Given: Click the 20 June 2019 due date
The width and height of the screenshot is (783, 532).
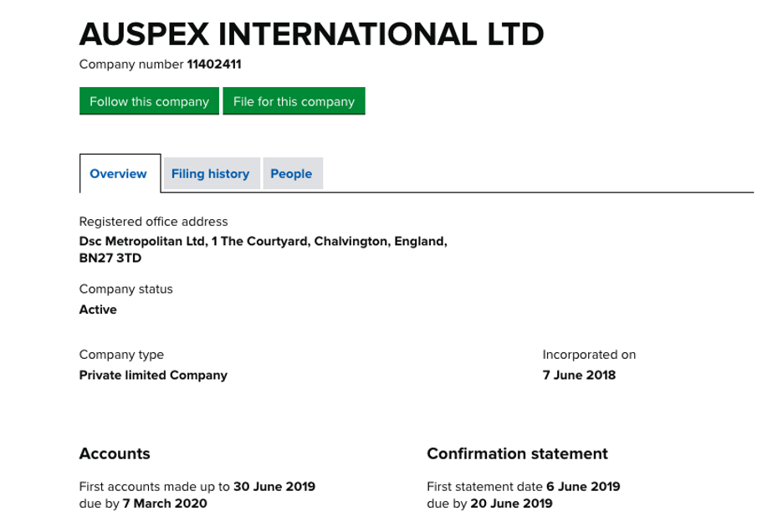Looking at the screenshot, I should tap(510, 504).
